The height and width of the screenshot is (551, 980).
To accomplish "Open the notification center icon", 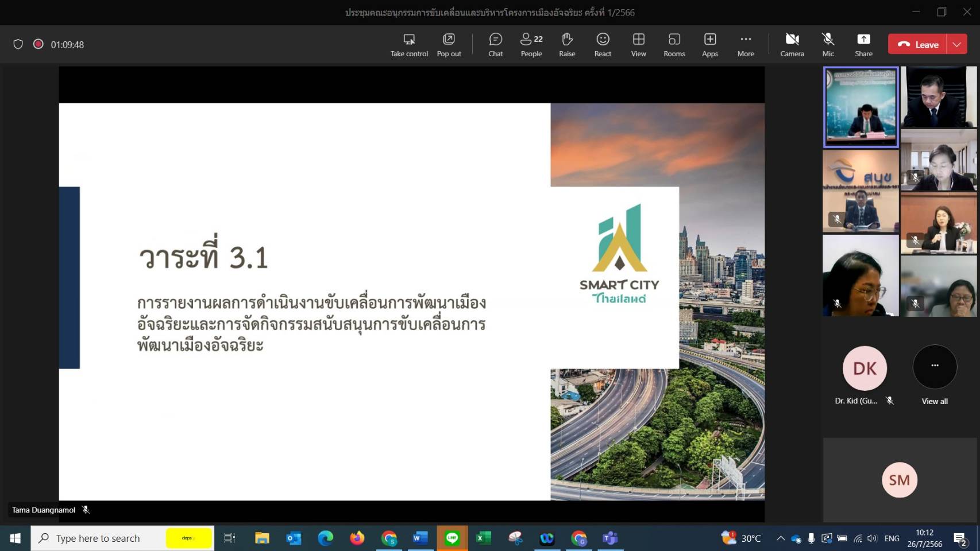I will (x=960, y=538).
